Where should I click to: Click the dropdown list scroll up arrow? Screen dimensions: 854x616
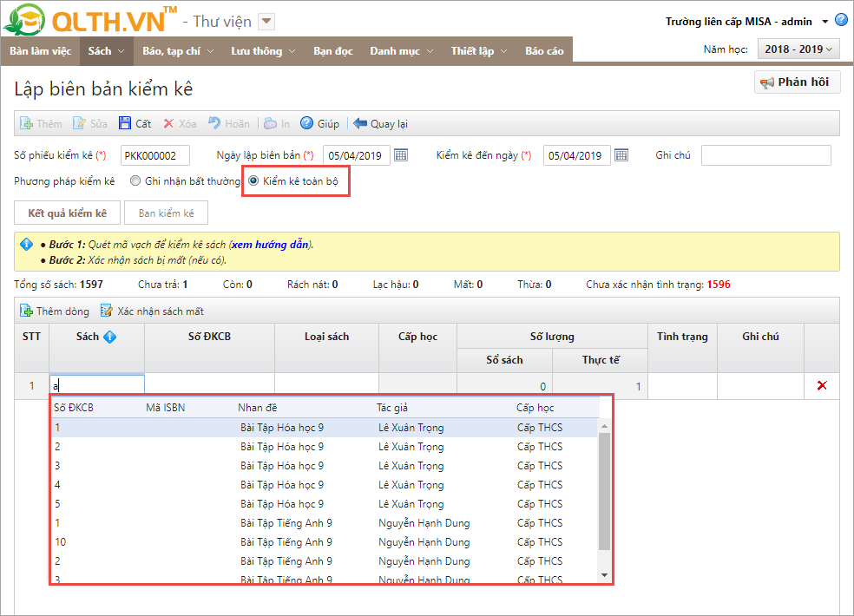click(x=604, y=425)
